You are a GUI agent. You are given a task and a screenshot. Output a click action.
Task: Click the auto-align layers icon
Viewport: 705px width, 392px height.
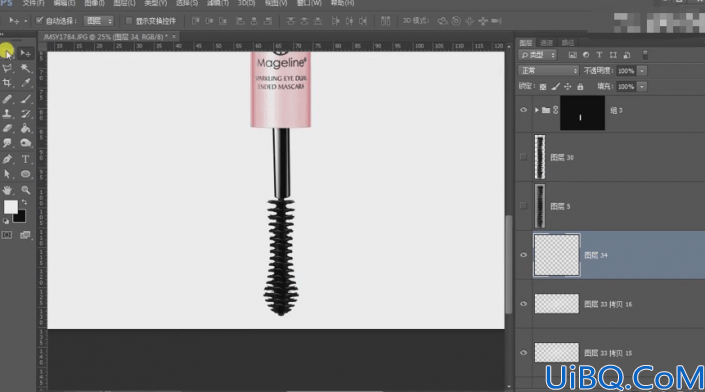(x=385, y=21)
